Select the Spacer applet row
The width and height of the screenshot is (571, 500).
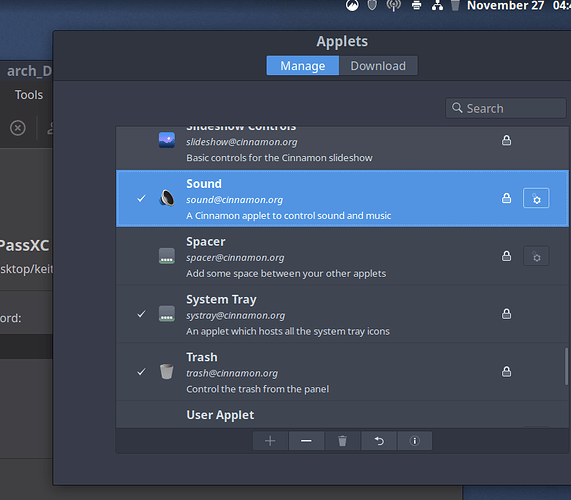pyautogui.click(x=342, y=256)
